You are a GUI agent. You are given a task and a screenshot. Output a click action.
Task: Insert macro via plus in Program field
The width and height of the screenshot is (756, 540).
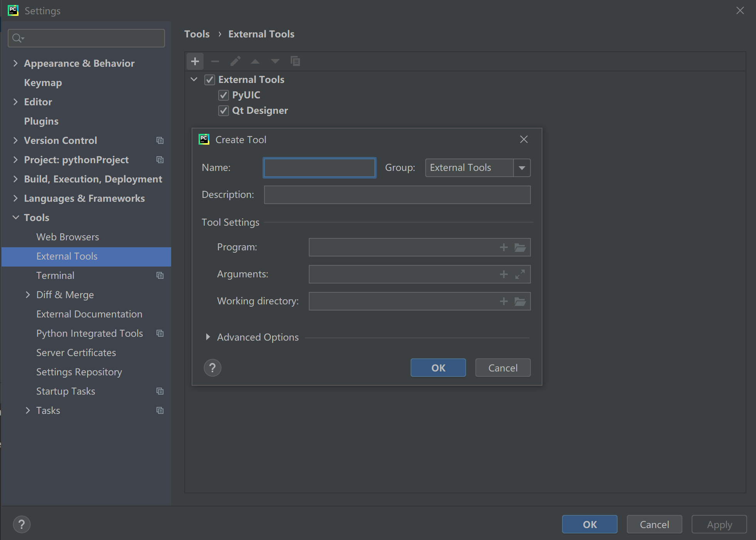[503, 247]
